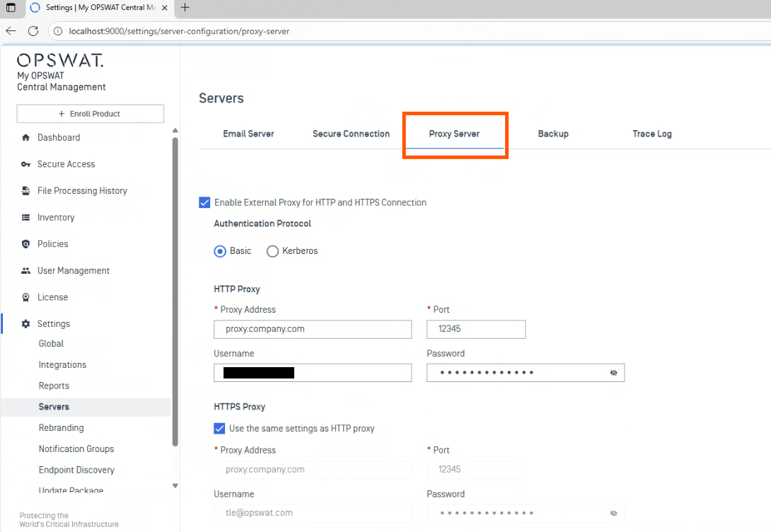Click the HTTP Proxy Address field
Screen dimensions: 771x532
(x=313, y=329)
